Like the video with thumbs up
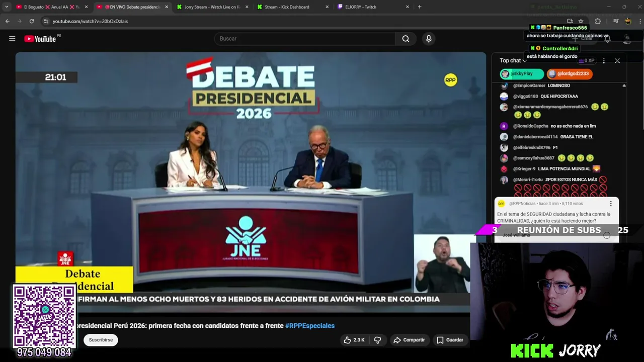The image size is (644, 362). (354, 340)
